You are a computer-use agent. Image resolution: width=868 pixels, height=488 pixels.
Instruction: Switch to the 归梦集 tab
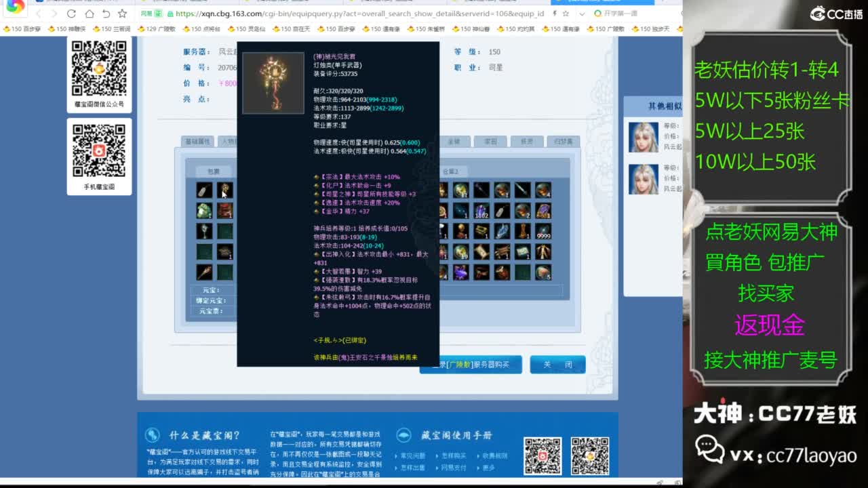[x=563, y=142]
